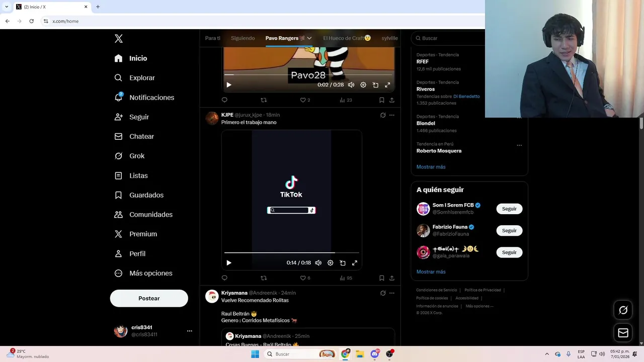Viewport: 644px width, 362px height.
Task: Click Mostrar más under A quién seguir
Action: (431, 272)
